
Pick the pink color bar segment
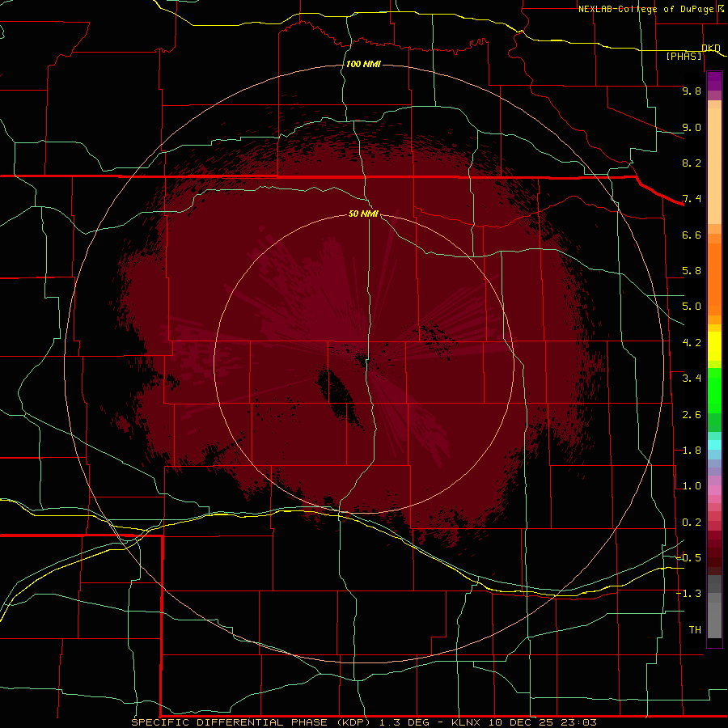(x=714, y=490)
